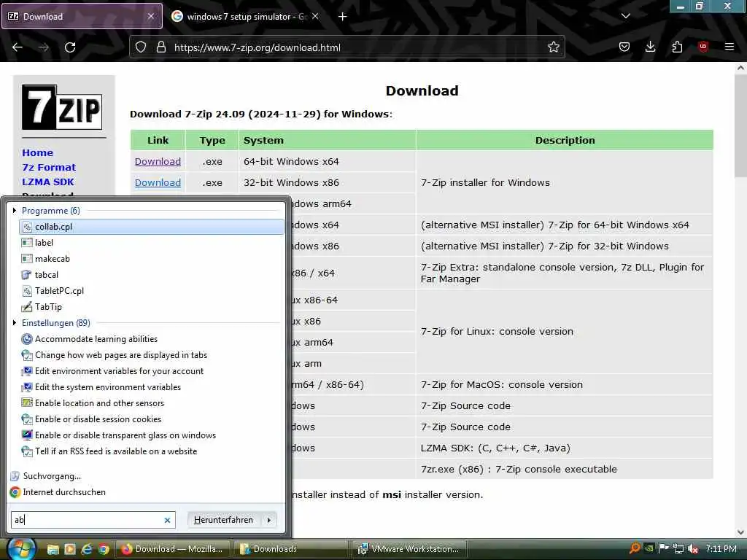Open Tell if an RSS feed is available
This screenshot has height=560, width=747.
(152, 451)
